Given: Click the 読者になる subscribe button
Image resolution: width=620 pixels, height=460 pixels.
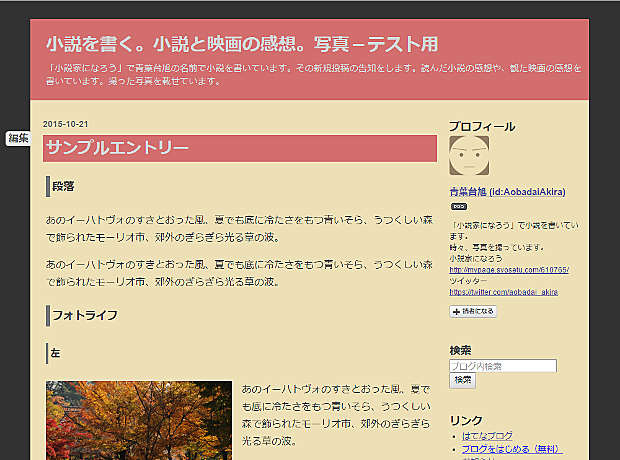Looking at the screenshot, I should pyautogui.click(x=473, y=312).
